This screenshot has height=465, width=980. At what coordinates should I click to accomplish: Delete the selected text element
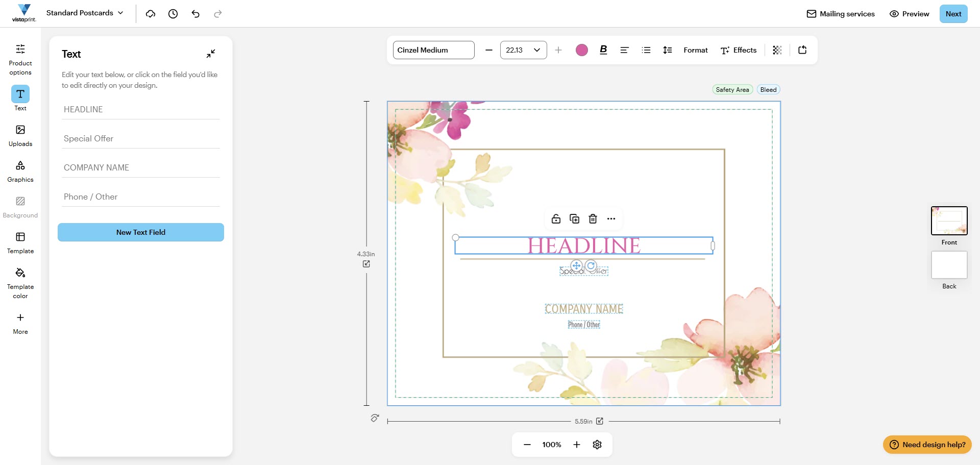(x=593, y=219)
